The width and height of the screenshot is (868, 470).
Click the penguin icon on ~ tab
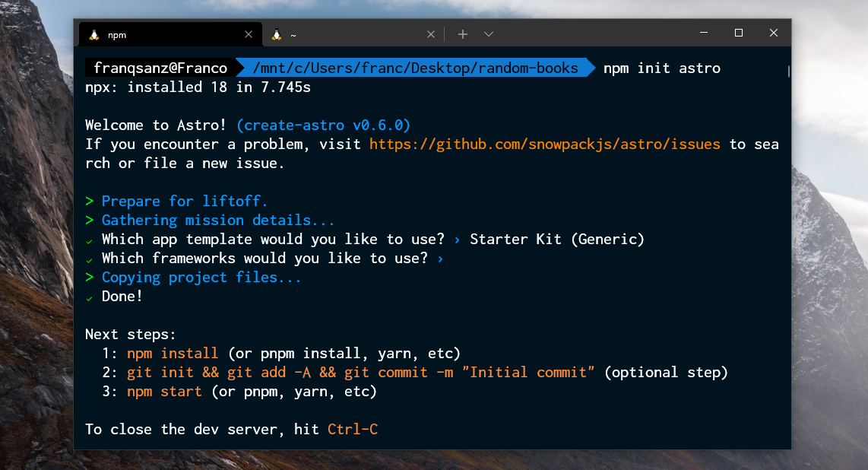[x=276, y=34]
